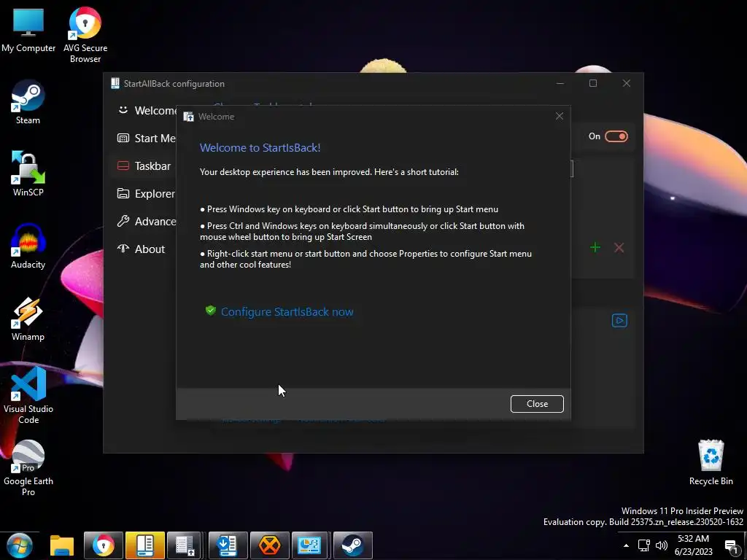
Task: Open Steam desktop shortcut
Action: [x=28, y=102]
